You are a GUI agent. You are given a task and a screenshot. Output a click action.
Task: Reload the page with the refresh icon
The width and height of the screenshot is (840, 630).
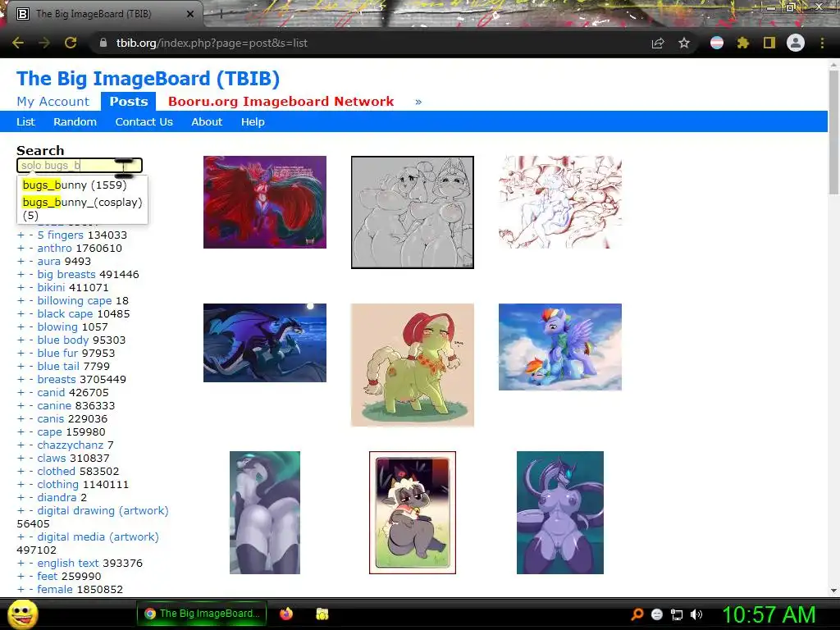click(x=71, y=43)
